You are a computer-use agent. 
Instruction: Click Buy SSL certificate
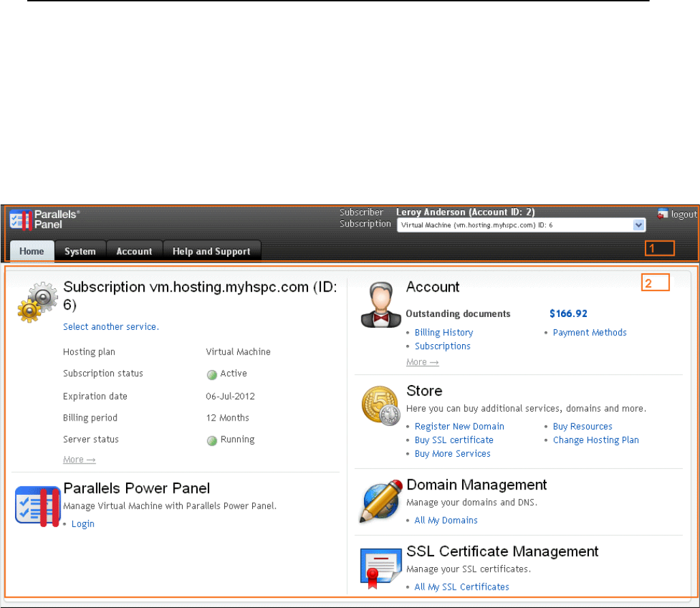(454, 440)
